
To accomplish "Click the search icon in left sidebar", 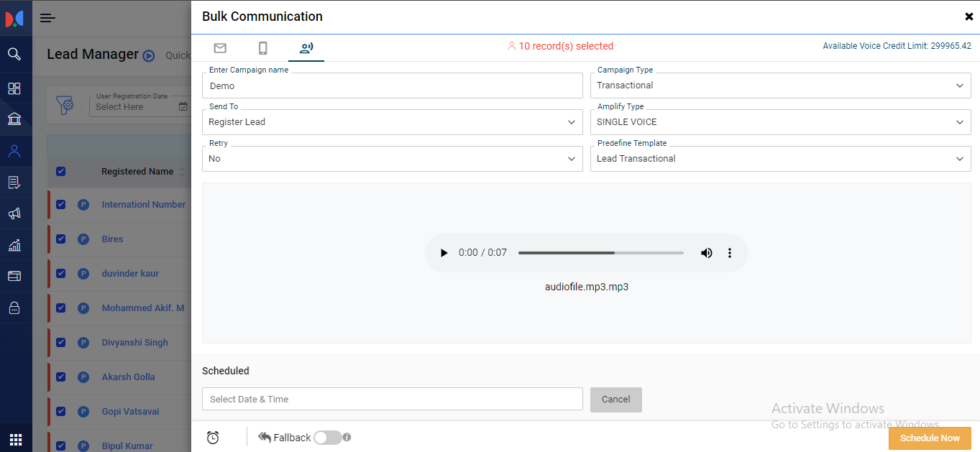I will click(x=14, y=54).
